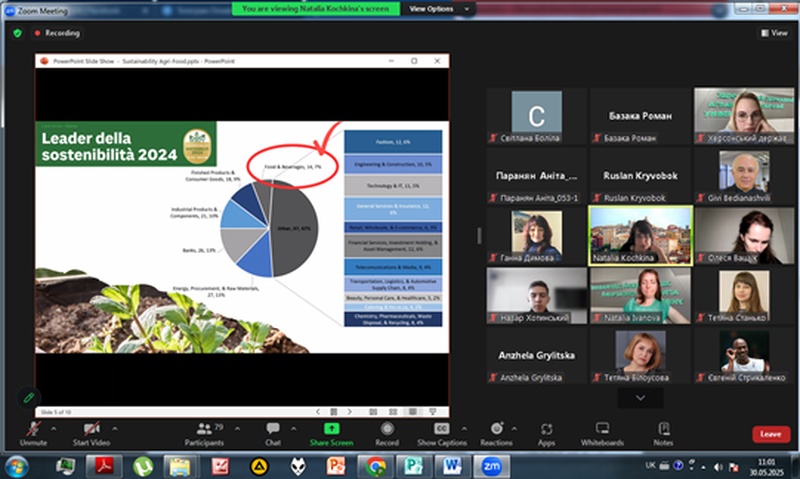Switch to Slide Sorter view in PowerPoint

[x=393, y=412]
